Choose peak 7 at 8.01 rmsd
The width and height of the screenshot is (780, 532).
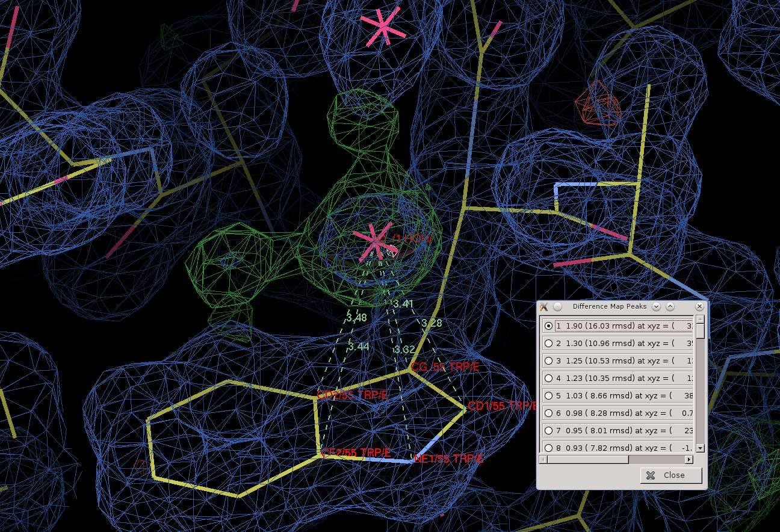(x=548, y=430)
